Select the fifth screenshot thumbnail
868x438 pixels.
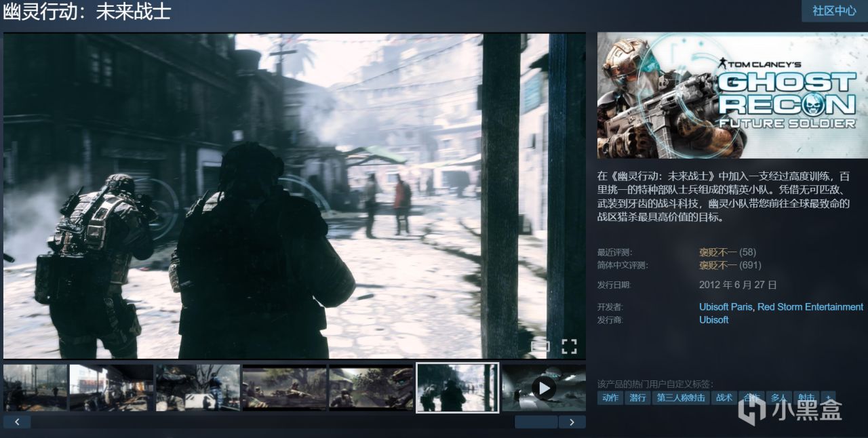(x=371, y=388)
